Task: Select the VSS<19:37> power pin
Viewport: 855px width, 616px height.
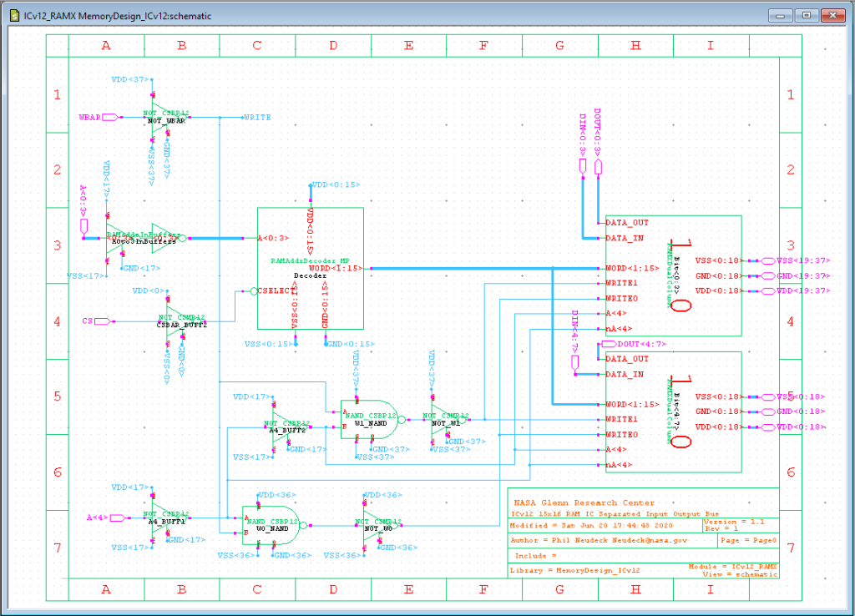Action: point(768,260)
